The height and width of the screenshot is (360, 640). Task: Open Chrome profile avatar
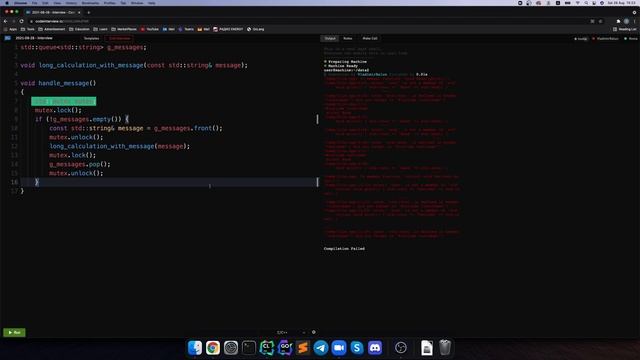point(627,21)
